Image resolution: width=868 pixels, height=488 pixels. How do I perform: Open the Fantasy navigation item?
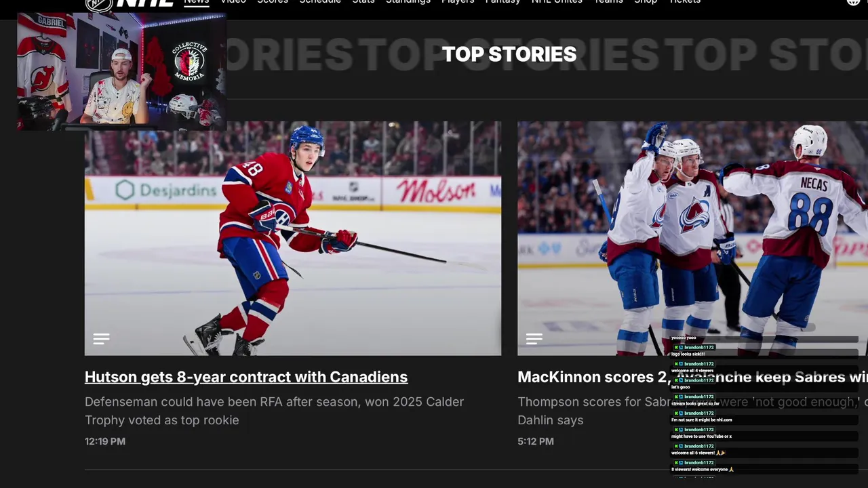502,2
